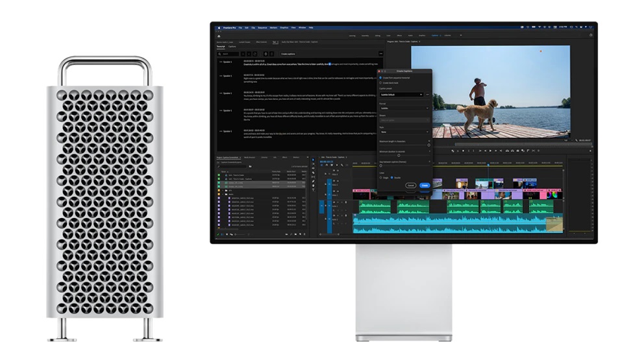Click the Home icon in header
Screen dimensions: 644x362
click(x=219, y=36)
